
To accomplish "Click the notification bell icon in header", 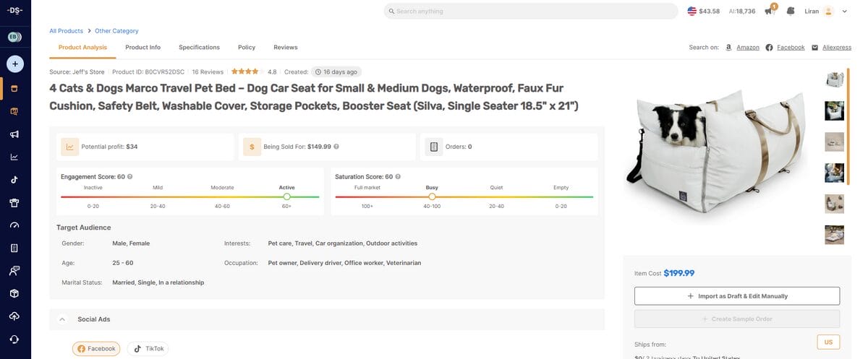I will point(791,11).
